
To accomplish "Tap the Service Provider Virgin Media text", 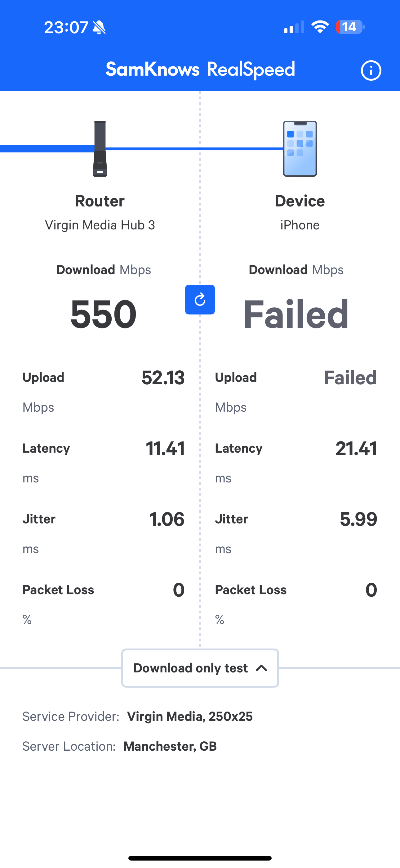I will point(189,717).
